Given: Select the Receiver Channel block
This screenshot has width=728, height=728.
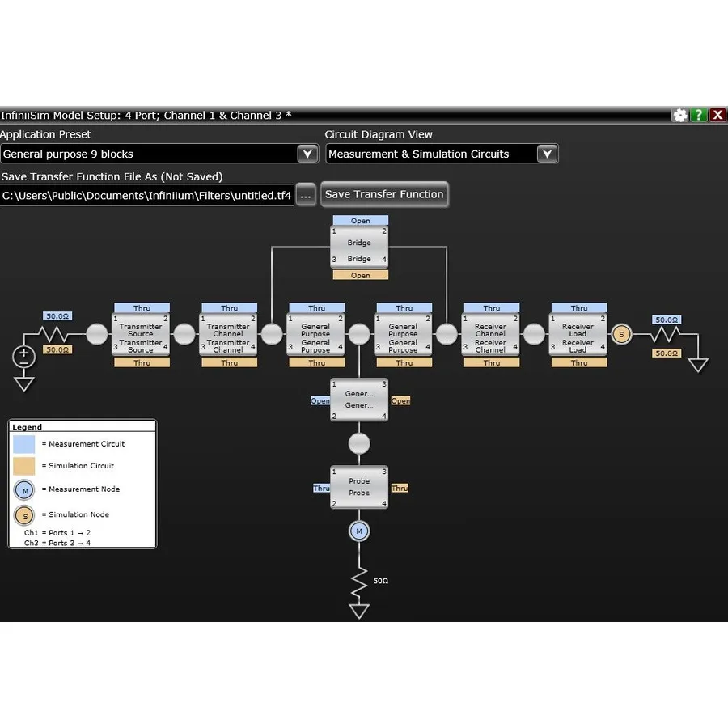Looking at the screenshot, I should (490, 334).
